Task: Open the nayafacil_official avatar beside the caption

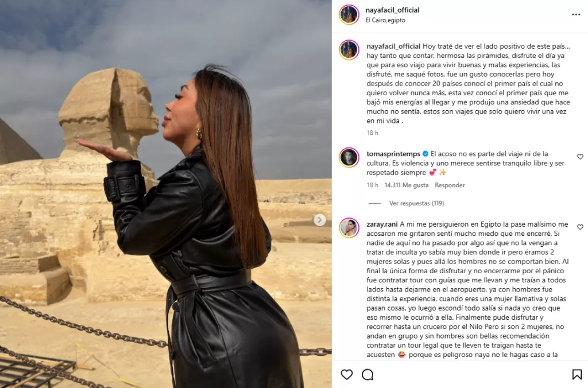Action: tap(349, 49)
